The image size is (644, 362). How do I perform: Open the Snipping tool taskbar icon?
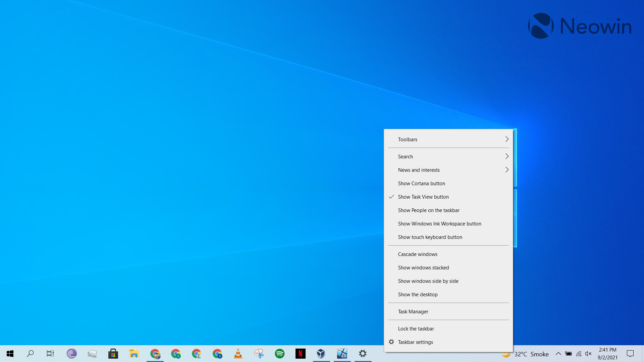click(x=259, y=354)
